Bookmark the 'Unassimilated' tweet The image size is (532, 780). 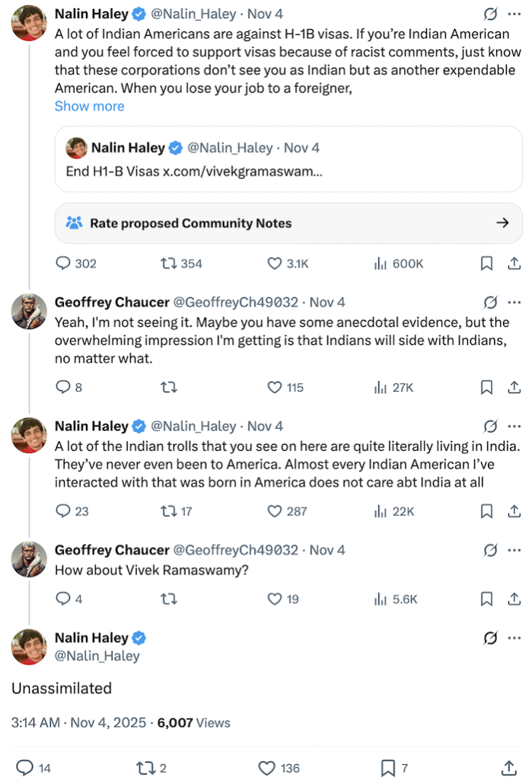point(387,767)
